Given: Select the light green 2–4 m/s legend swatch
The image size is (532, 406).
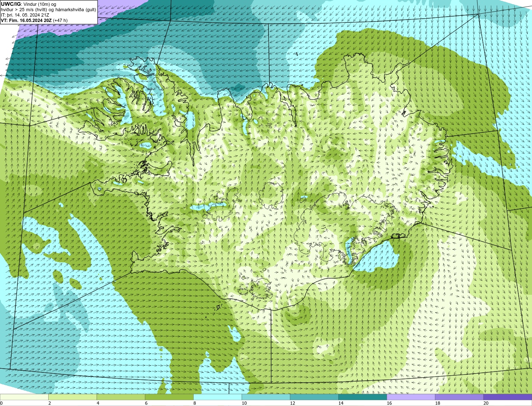Looking at the screenshot, I should [72, 397].
